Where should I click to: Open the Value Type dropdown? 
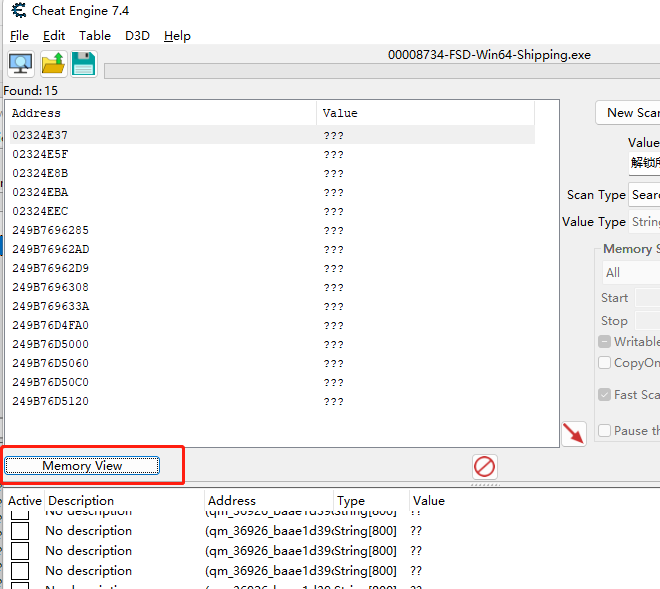(x=644, y=221)
